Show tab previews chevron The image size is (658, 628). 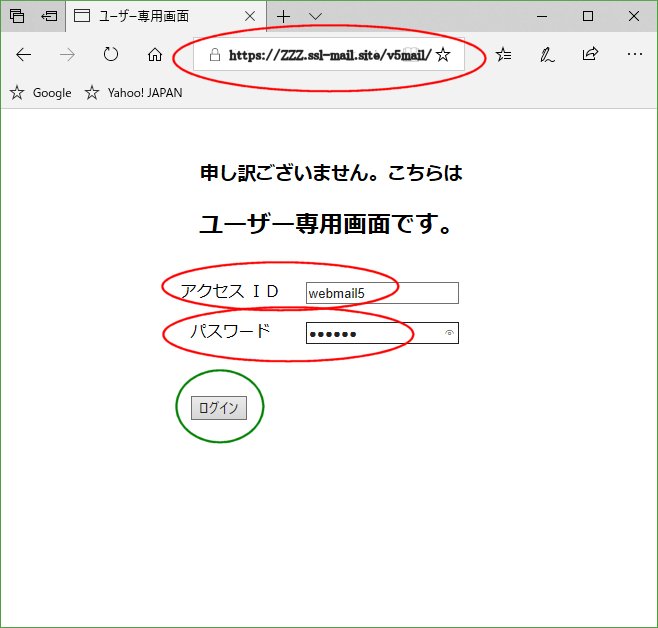coord(315,16)
